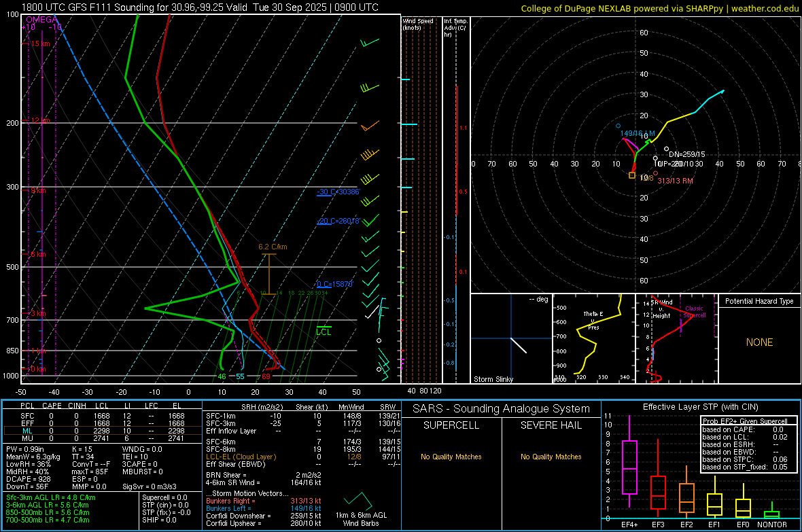Click the MeanW = 6.3g/kg value
This screenshot has width=802, height=532.
coord(33,457)
